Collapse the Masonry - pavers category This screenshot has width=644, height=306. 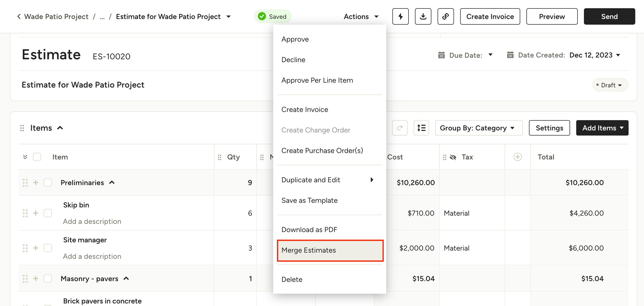(126, 279)
